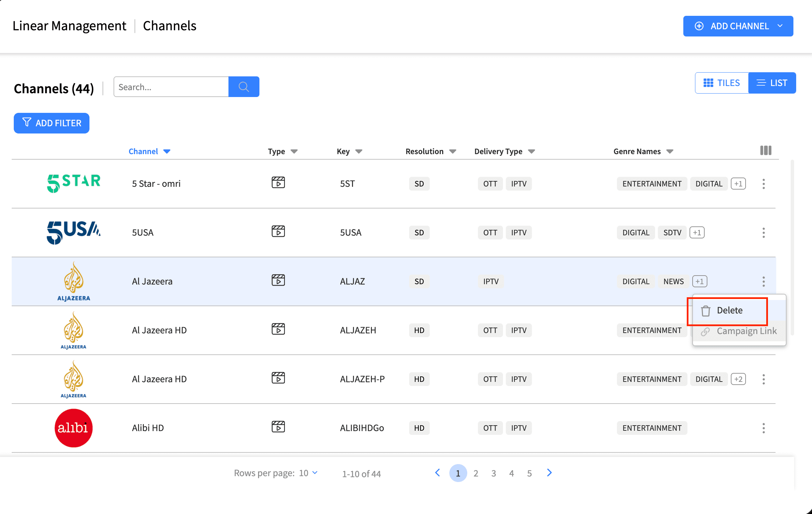Click the OTT tag in 5 Star row
Screen dimensions: 812x514
point(490,184)
